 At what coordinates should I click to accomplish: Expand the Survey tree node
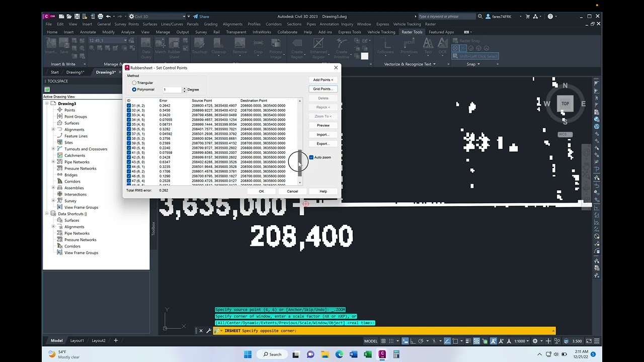[x=53, y=201]
